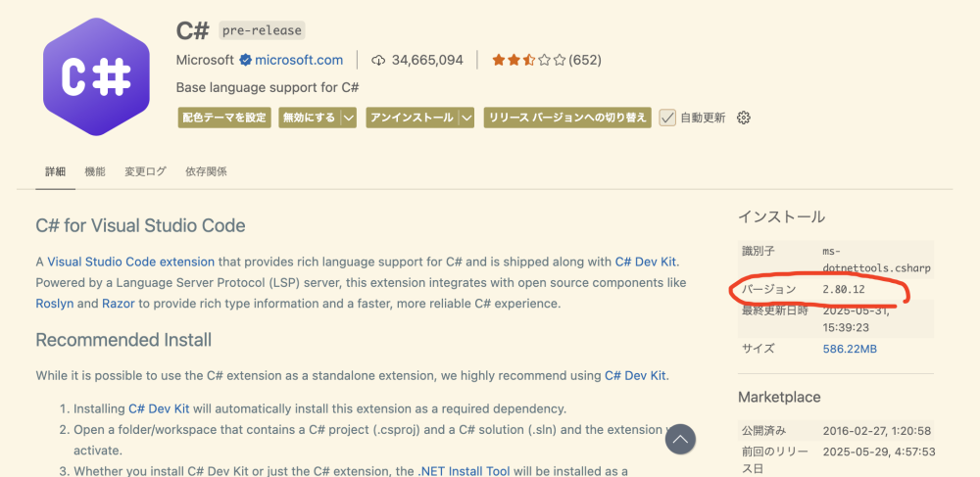The width and height of the screenshot is (980, 477).
Task: Click the scroll-to-top arrow button
Action: [681, 440]
